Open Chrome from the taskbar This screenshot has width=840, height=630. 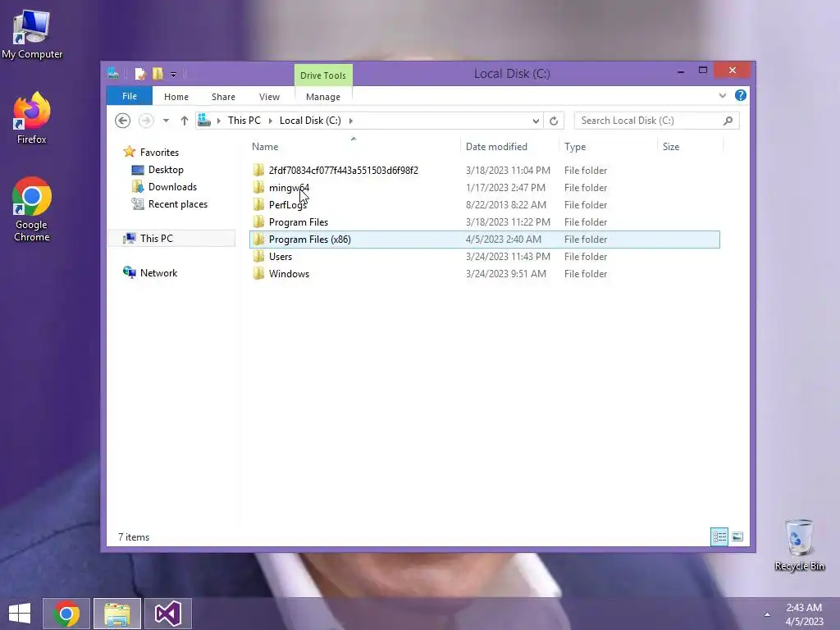[x=66, y=614]
